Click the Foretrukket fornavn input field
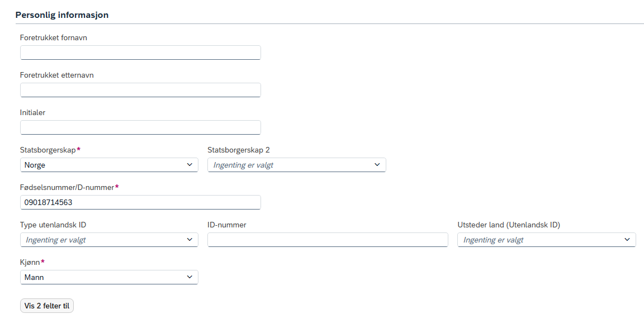Viewport: 644px width, 328px height. pyautogui.click(x=140, y=53)
